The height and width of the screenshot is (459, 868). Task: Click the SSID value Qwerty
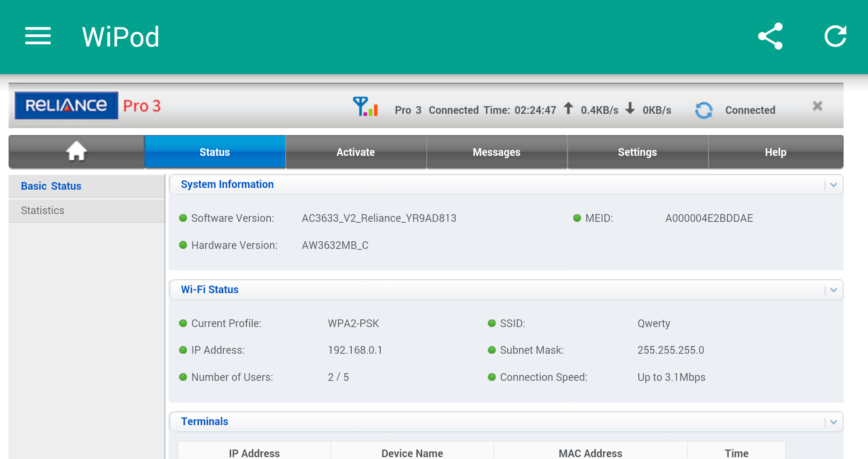pos(654,323)
